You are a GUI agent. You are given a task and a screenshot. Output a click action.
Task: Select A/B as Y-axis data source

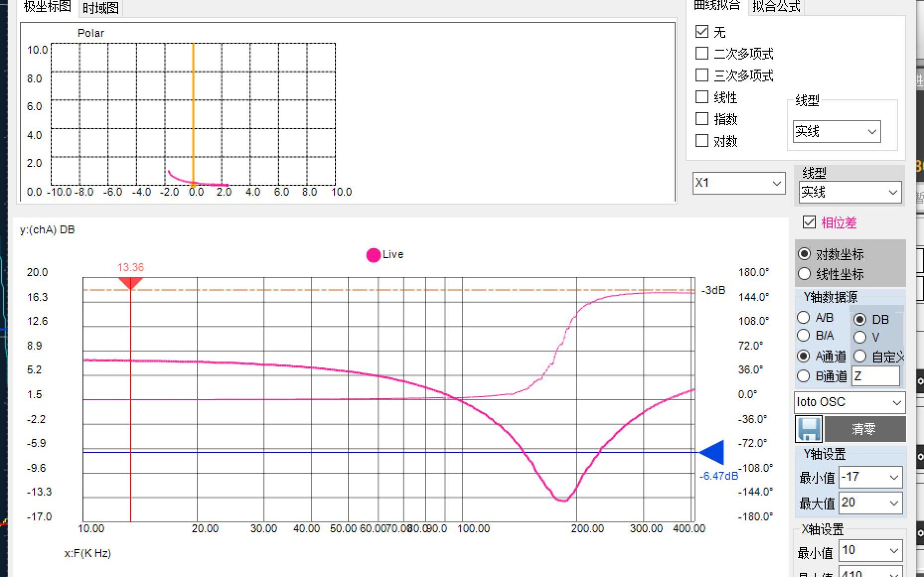803,317
